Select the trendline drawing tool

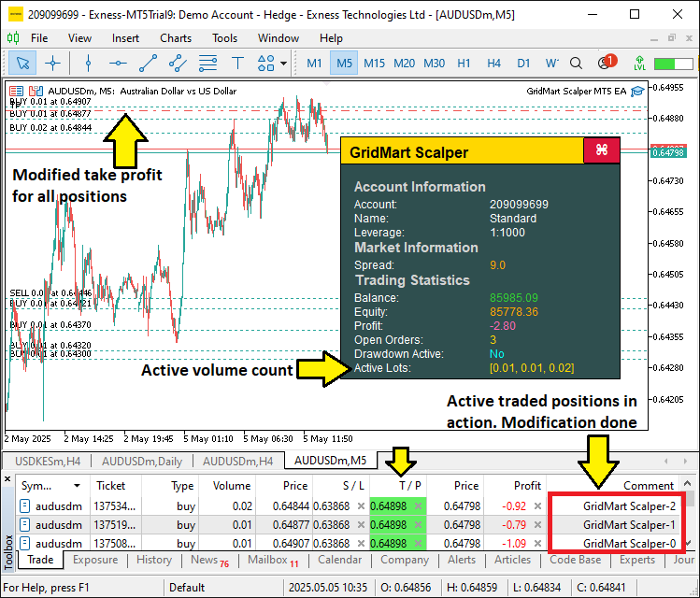point(148,64)
